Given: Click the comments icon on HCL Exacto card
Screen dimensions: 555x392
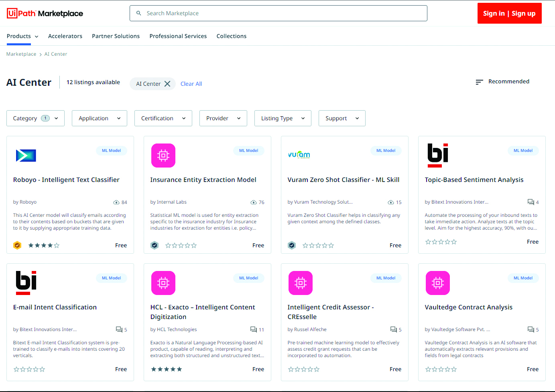Looking at the screenshot, I should (254, 329).
